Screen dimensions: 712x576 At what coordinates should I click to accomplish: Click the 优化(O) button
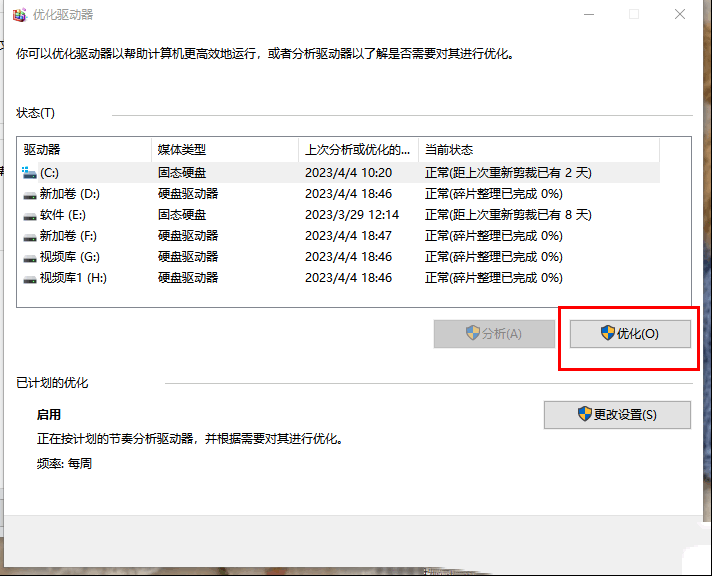tap(630, 334)
